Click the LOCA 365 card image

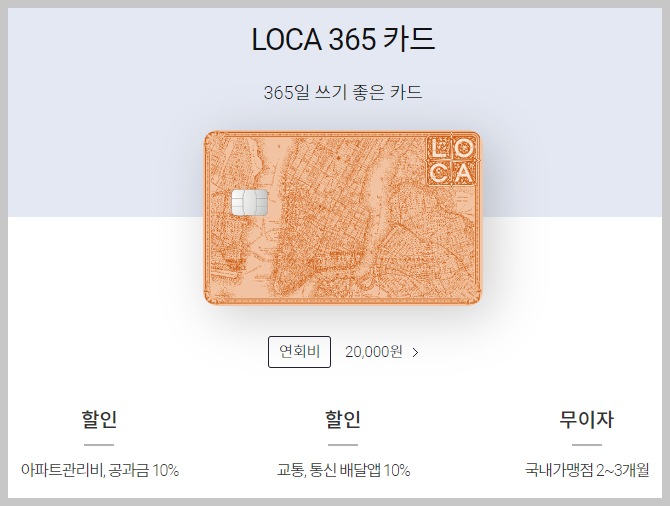coord(342,218)
